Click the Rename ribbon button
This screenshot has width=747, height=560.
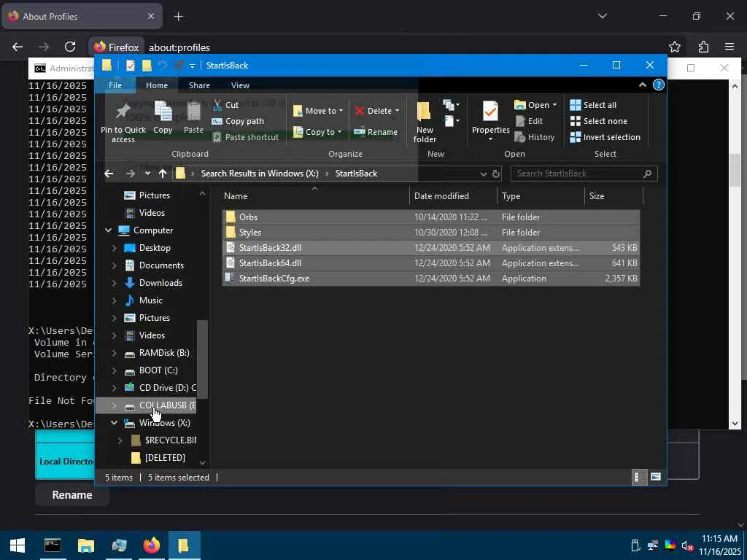376,132
